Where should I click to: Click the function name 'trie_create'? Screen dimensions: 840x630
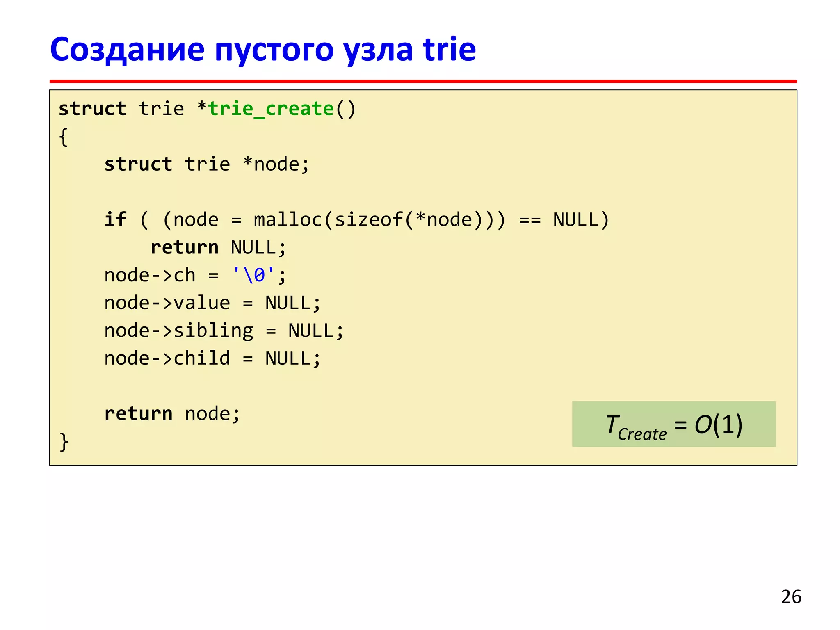(271, 109)
